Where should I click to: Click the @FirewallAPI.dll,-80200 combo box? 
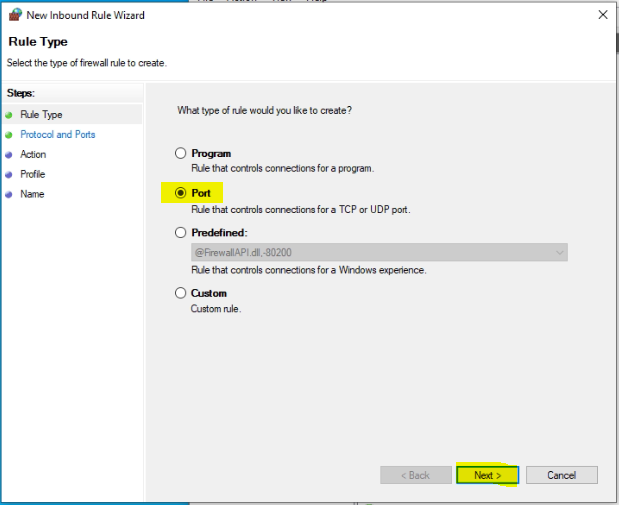pyautogui.click(x=379, y=252)
